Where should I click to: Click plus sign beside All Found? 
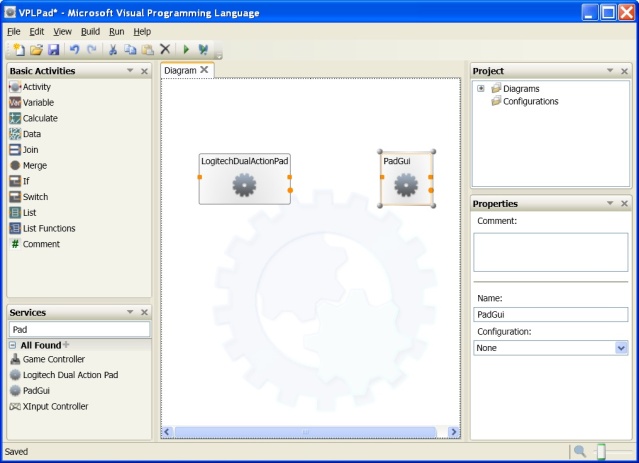(x=66, y=344)
